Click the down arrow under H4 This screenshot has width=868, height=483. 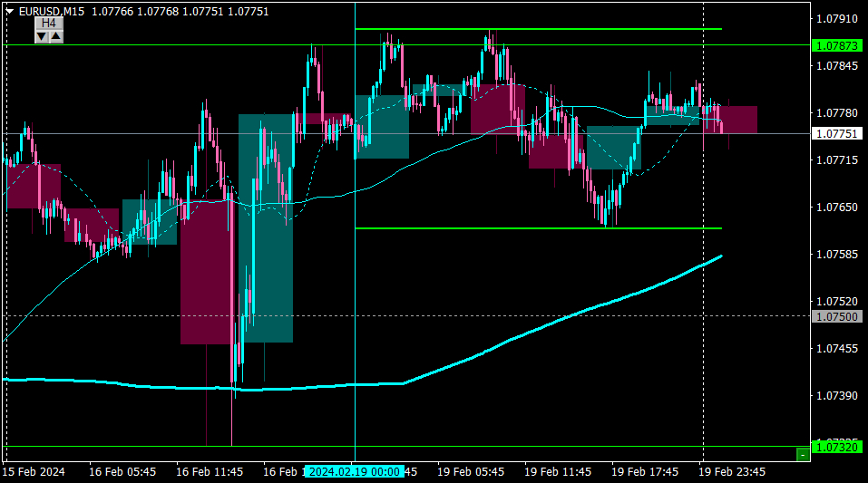pyautogui.click(x=41, y=36)
